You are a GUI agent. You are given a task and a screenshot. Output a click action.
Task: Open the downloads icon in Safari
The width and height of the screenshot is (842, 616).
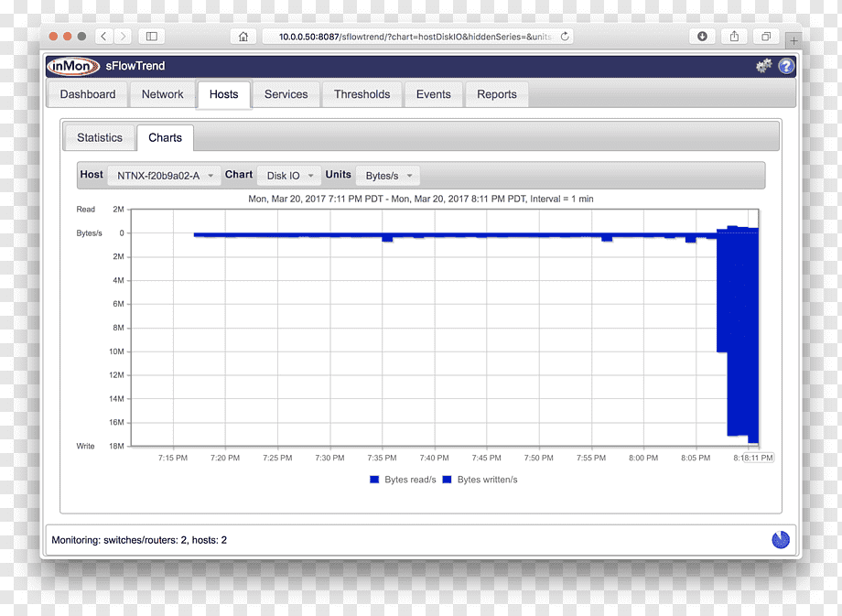click(702, 37)
